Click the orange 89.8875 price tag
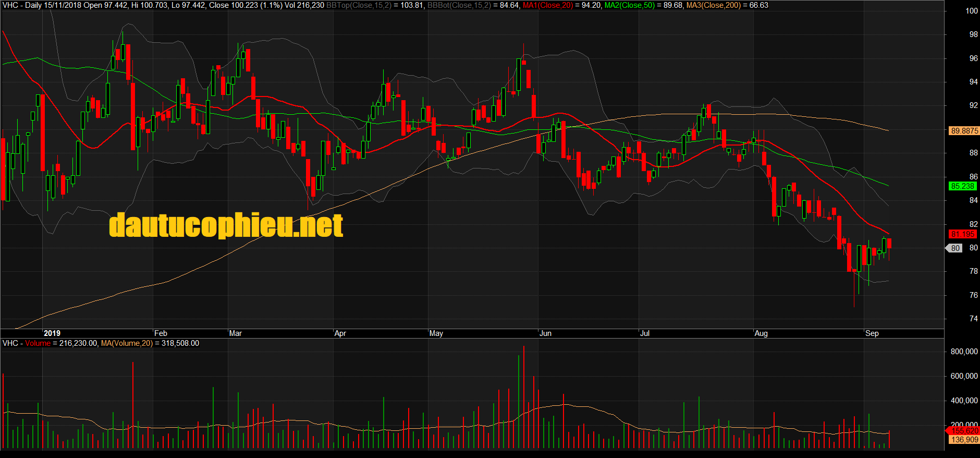 [964, 131]
